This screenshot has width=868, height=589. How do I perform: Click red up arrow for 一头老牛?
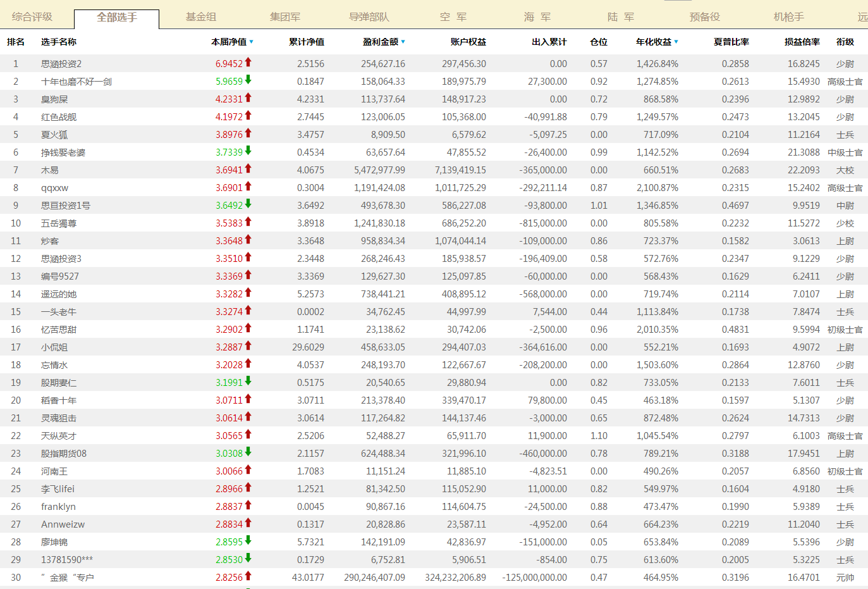[248, 310]
